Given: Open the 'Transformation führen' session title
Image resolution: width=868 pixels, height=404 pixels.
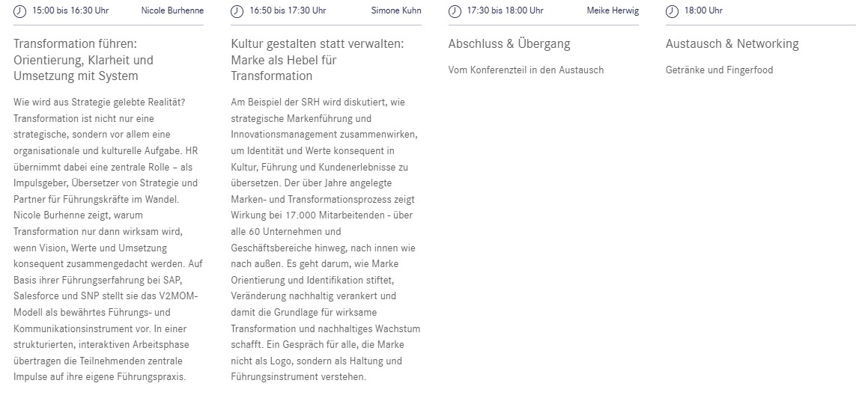Looking at the screenshot, I should (x=84, y=60).
